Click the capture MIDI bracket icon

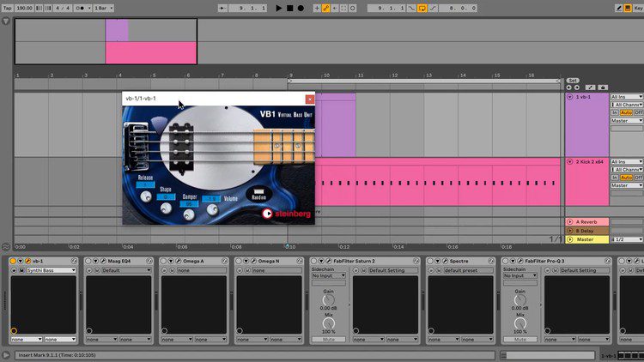[343, 8]
